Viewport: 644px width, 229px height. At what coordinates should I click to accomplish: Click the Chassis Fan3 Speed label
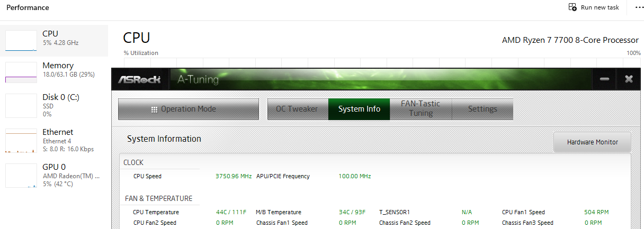(x=527, y=223)
